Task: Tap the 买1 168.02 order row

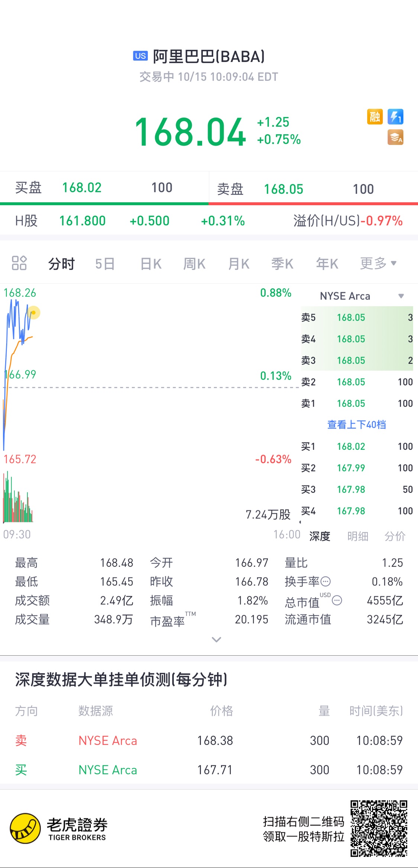Action: [x=357, y=446]
